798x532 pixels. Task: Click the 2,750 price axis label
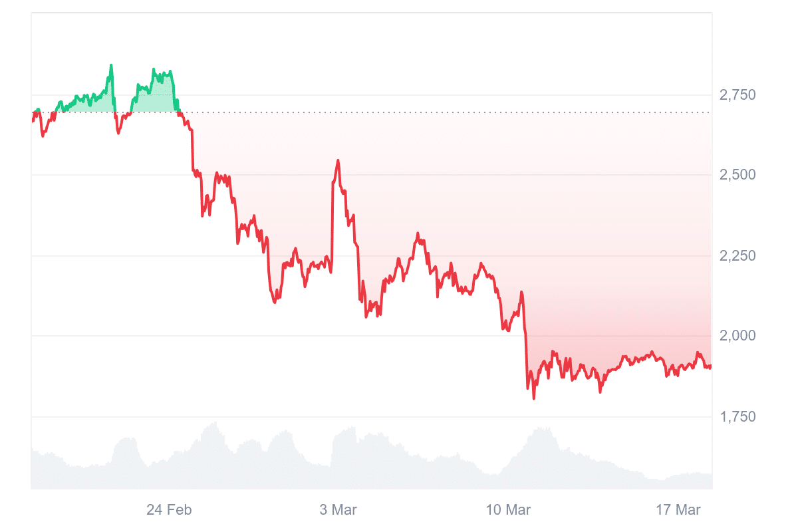coord(737,95)
